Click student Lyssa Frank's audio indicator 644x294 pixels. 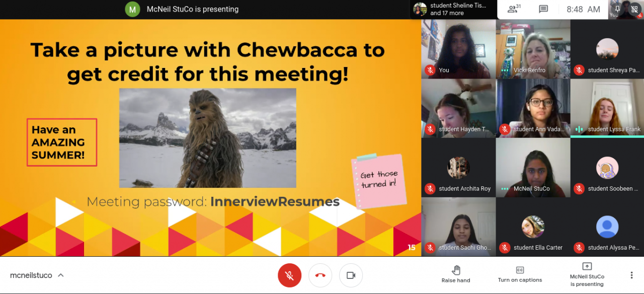579,129
